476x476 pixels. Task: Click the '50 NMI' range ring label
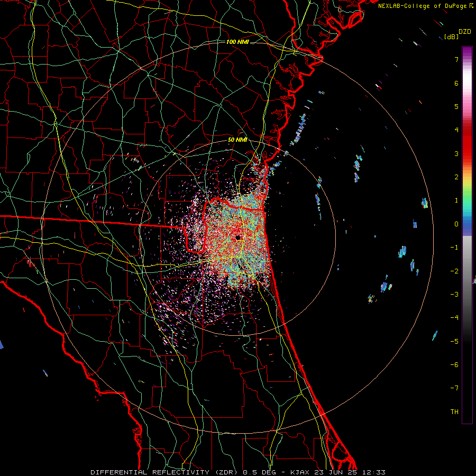237,140
